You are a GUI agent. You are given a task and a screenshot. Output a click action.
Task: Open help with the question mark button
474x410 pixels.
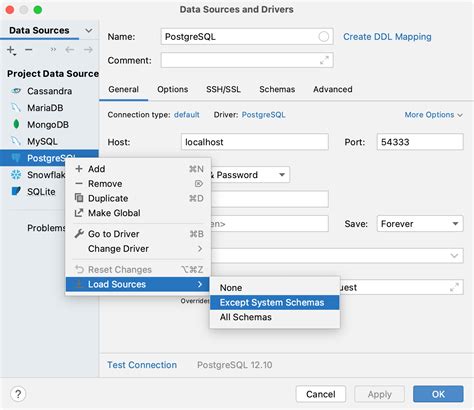[x=18, y=394]
